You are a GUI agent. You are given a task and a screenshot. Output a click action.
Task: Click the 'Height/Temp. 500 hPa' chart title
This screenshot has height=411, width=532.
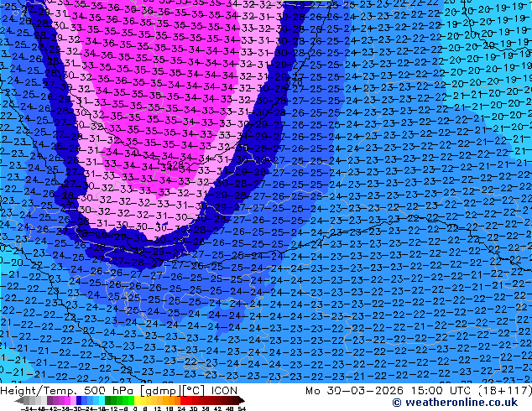[x=66, y=391]
